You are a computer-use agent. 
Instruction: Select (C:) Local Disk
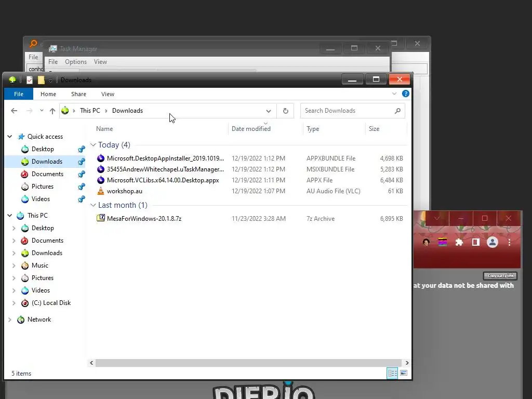pos(51,303)
